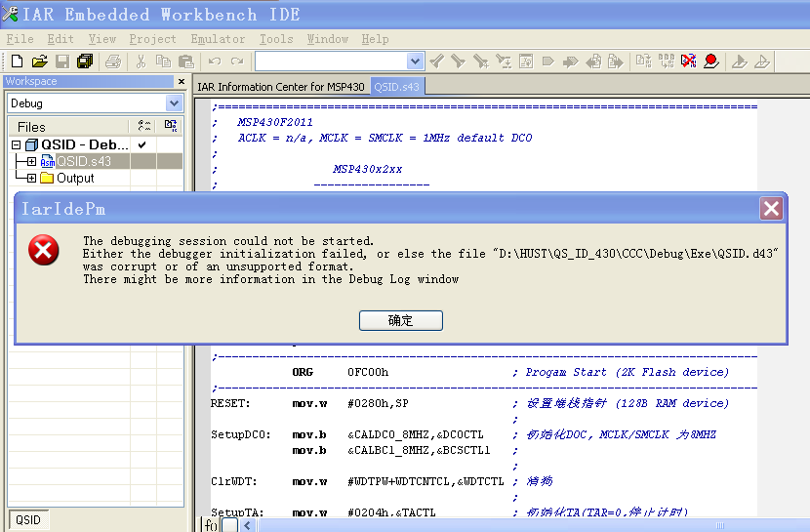This screenshot has width=810, height=532.
Task: Click the Redo arrow icon
Action: tap(237, 61)
